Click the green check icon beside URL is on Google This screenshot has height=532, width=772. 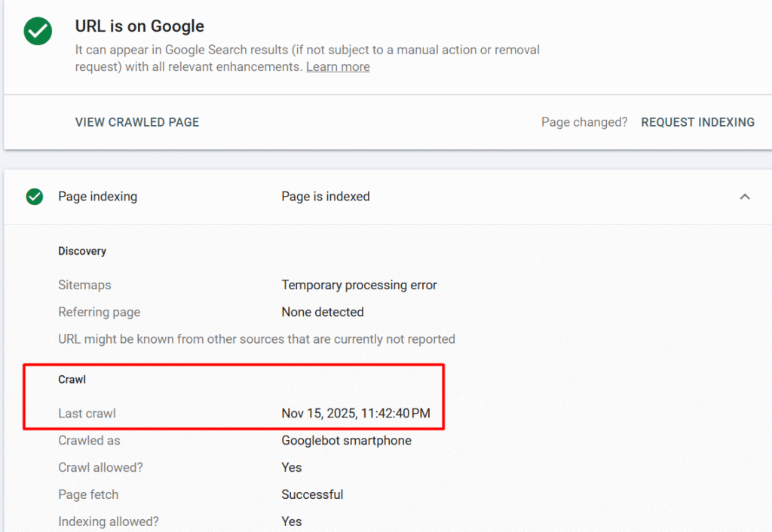37,31
